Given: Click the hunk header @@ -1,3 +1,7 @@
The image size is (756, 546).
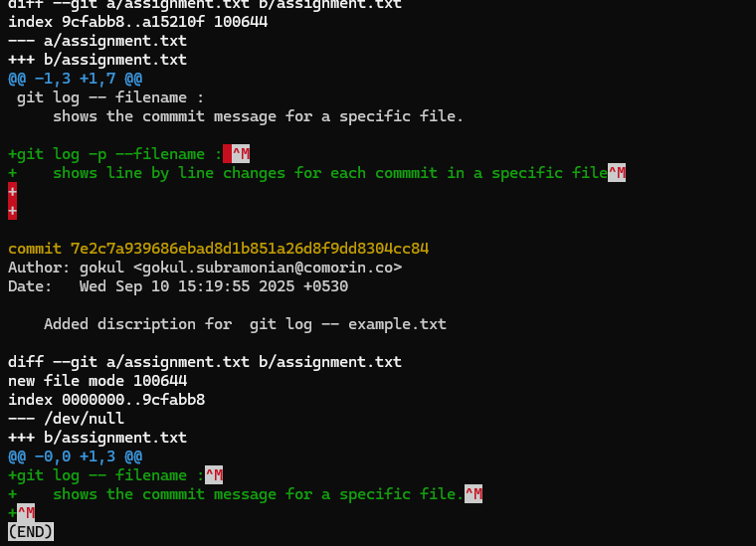Looking at the screenshot, I should point(75,79).
